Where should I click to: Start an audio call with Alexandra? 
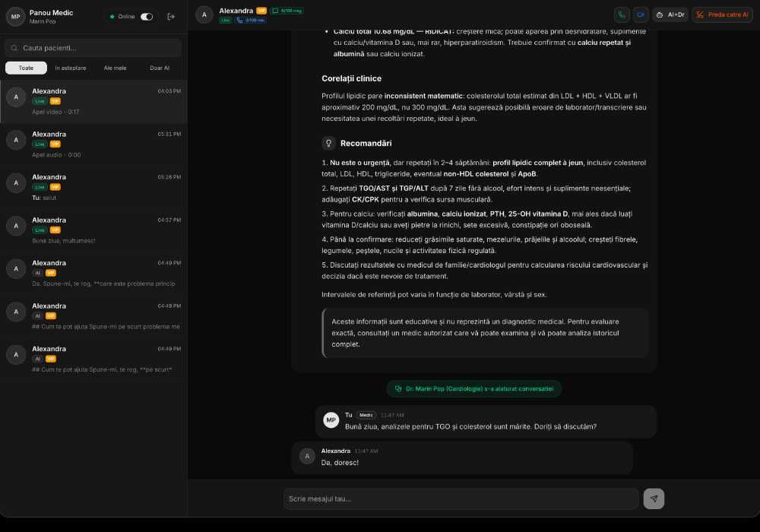[622, 15]
